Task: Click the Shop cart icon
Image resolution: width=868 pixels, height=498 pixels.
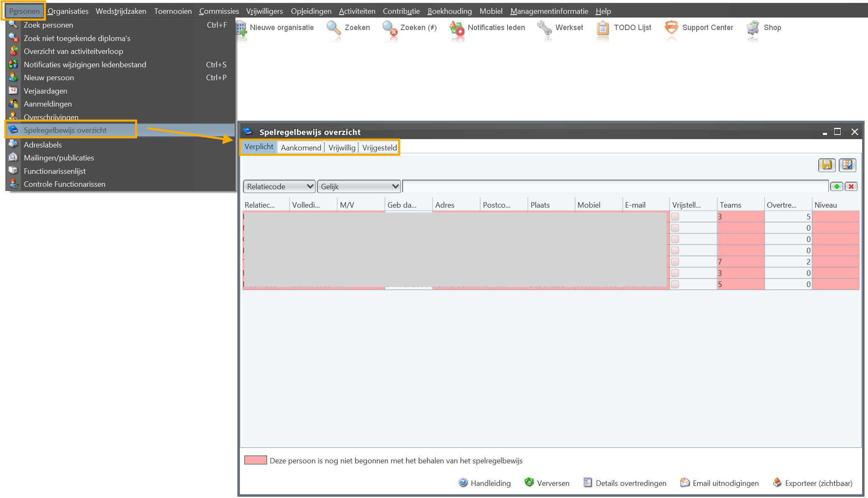Action: tap(753, 28)
